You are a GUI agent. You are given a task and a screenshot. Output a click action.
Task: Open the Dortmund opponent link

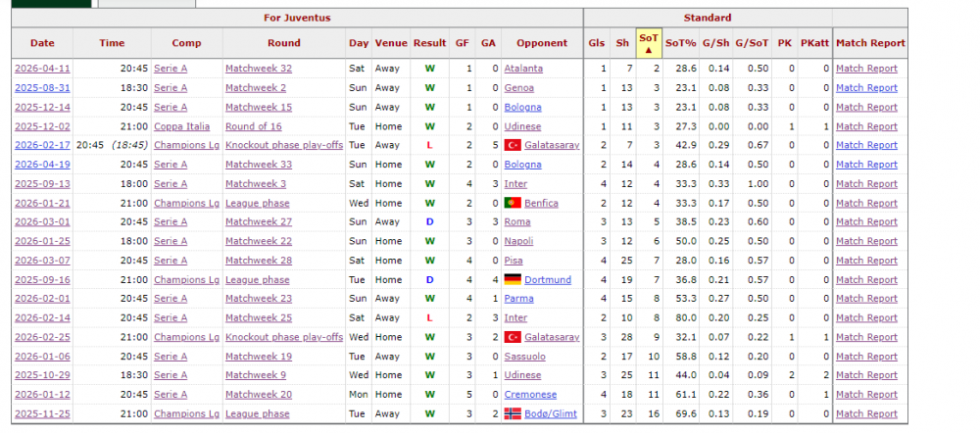point(548,279)
